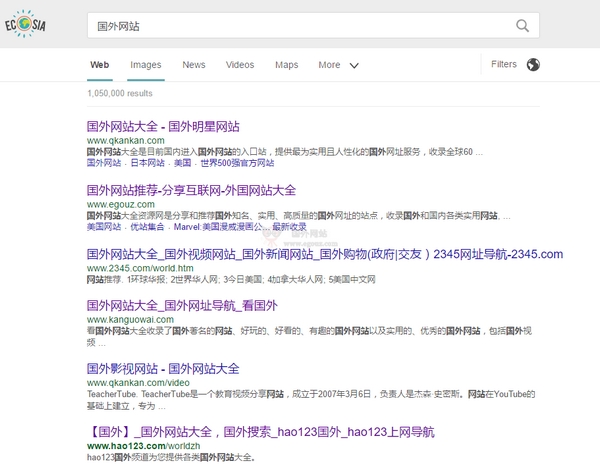Open the www.qkankan.com/video URL
The width and height of the screenshot is (600, 473).
(x=138, y=383)
